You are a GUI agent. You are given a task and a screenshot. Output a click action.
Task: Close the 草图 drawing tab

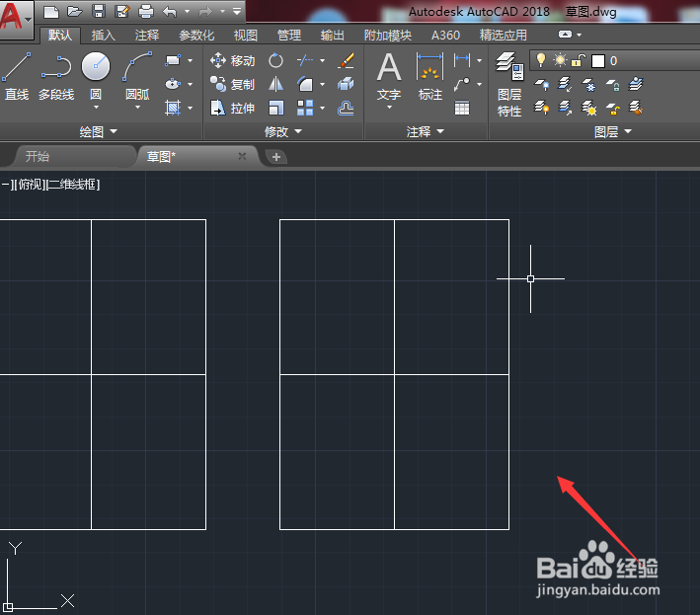[242, 156]
